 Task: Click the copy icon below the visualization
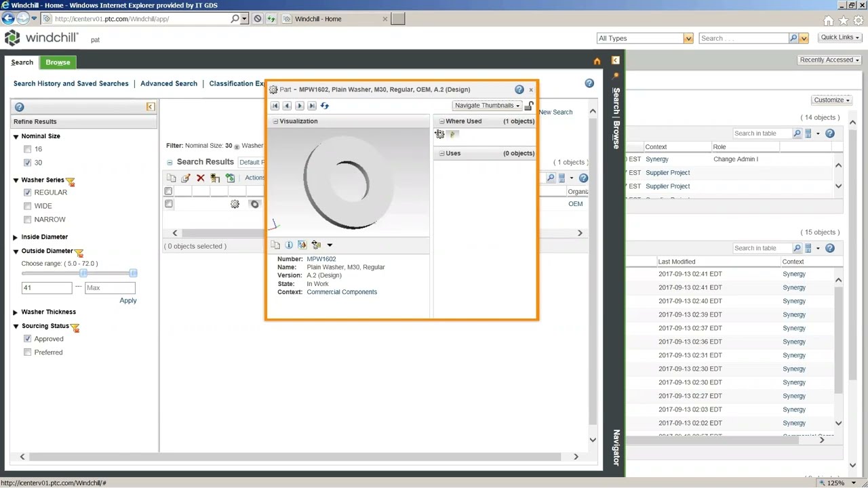click(x=275, y=245)
